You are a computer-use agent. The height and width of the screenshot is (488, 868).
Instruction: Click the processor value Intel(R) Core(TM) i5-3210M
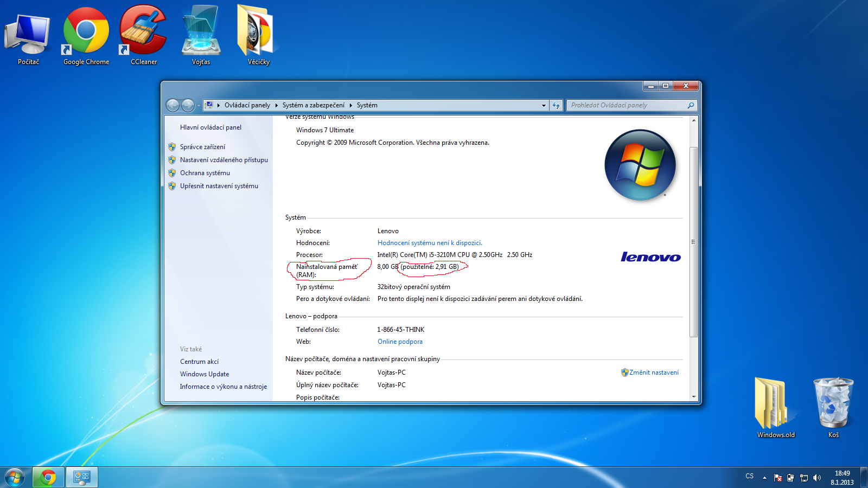click(455, 255)
